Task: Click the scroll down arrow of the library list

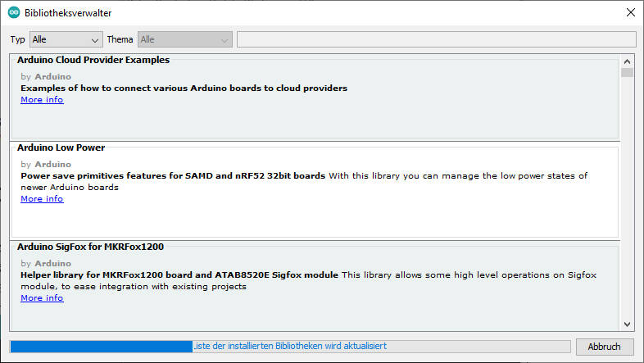Action: pyautogui.click(x=627, y=324)
